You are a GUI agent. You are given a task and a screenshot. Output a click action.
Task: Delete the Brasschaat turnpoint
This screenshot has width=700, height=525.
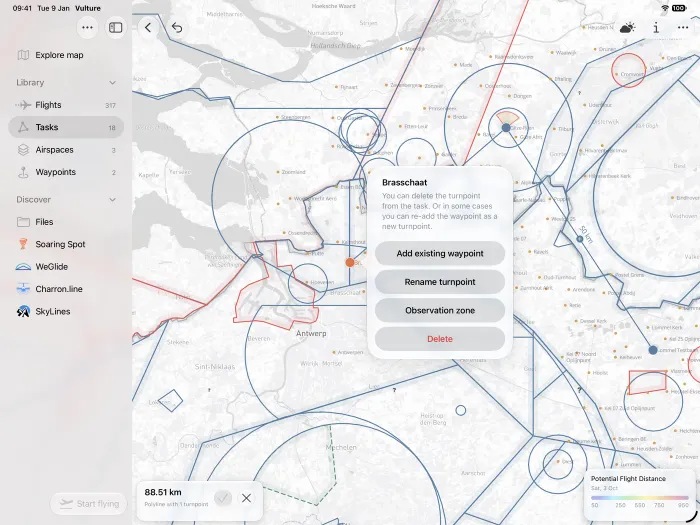click(x=440, y=339)
